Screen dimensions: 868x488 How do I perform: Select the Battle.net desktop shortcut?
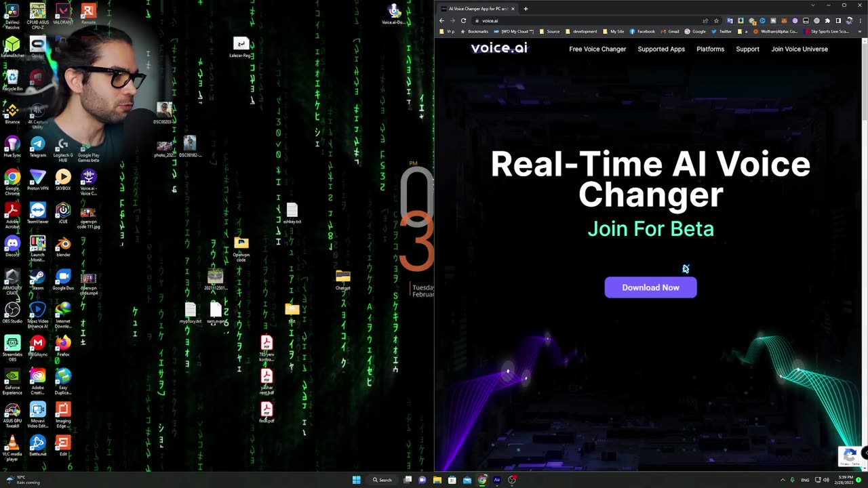point(37,445)
